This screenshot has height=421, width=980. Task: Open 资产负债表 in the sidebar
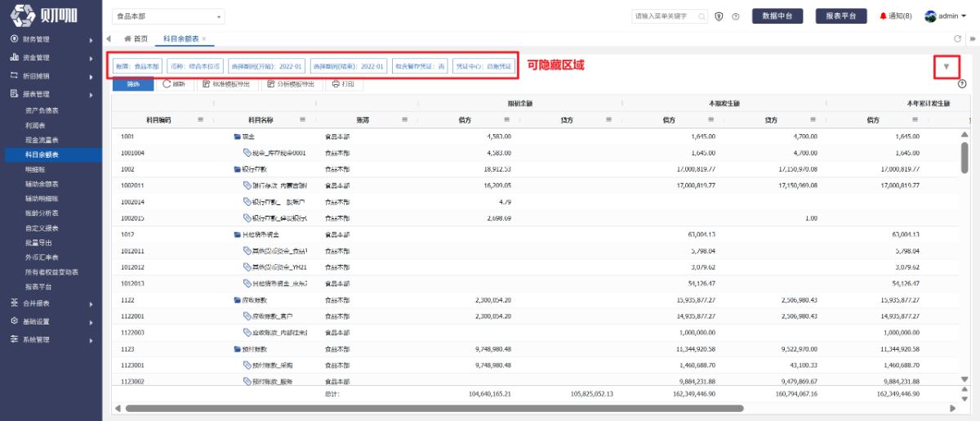coord(42,110)
